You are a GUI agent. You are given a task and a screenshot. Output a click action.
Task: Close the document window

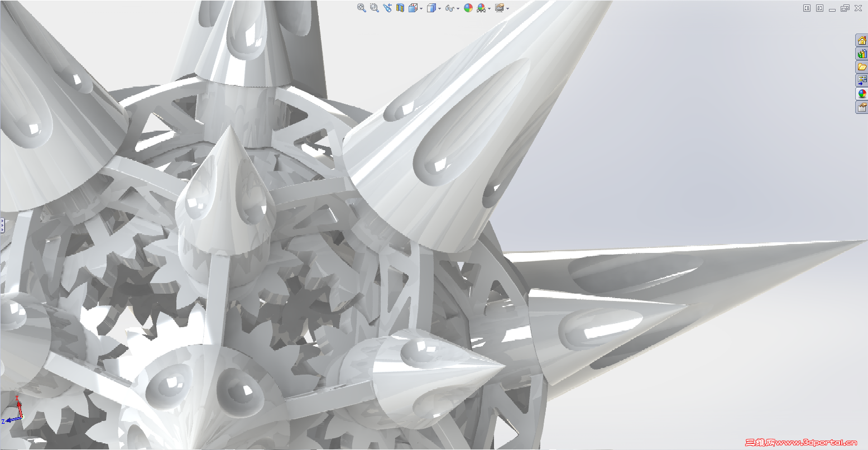(858, 8)
